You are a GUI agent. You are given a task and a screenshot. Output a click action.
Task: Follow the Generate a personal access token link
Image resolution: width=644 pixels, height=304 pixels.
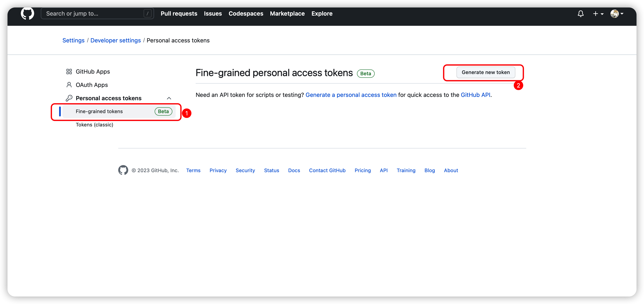[x=351, y=95]
